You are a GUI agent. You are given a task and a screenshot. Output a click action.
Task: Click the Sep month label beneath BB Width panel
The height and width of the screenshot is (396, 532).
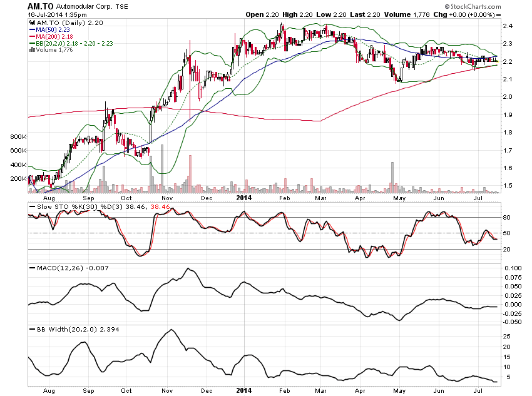click(x=88, y=390)
